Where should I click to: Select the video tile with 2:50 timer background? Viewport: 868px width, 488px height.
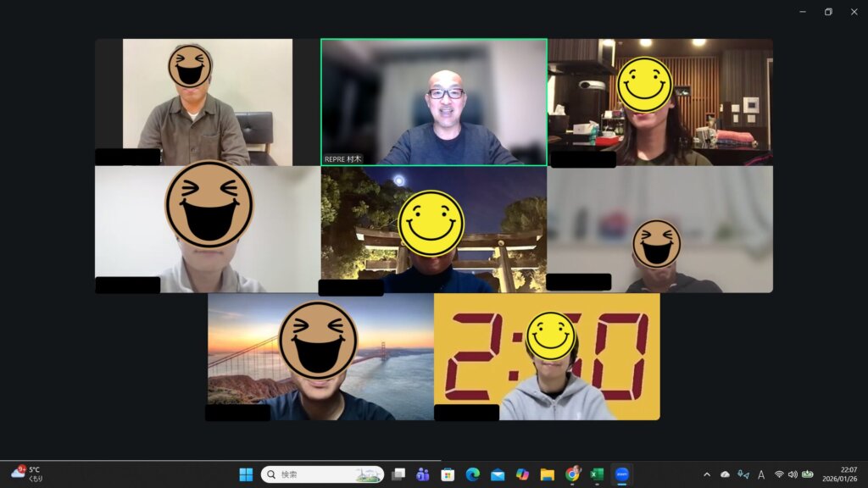coord(547,357)
